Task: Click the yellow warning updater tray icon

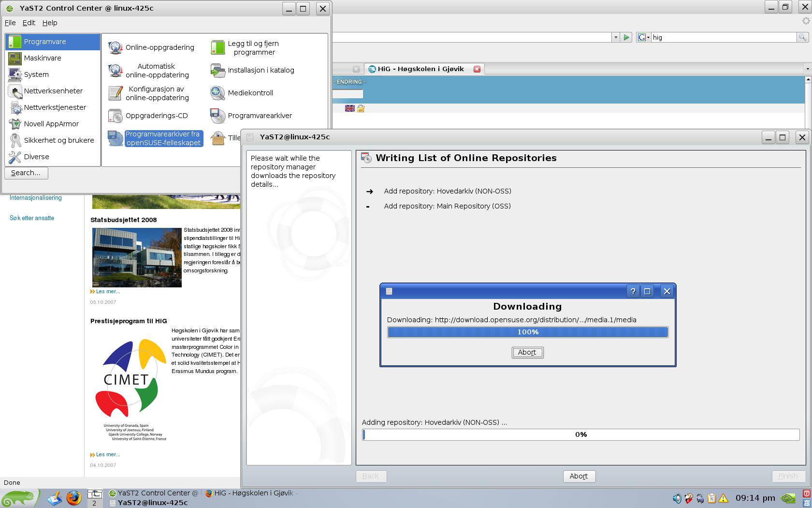Action: pos(724,498)
